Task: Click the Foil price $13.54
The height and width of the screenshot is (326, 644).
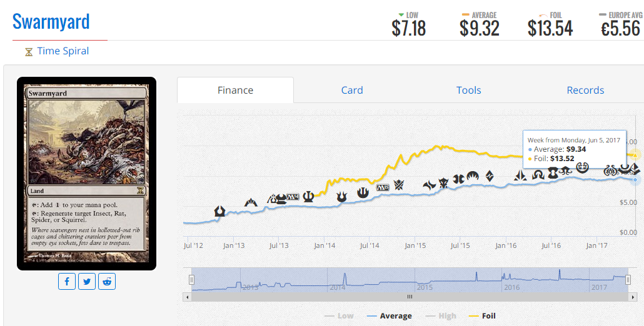Action: 550,28
